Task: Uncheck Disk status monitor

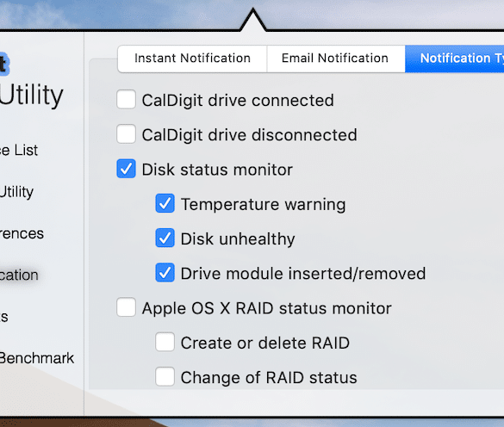Action: click(126, 169)
